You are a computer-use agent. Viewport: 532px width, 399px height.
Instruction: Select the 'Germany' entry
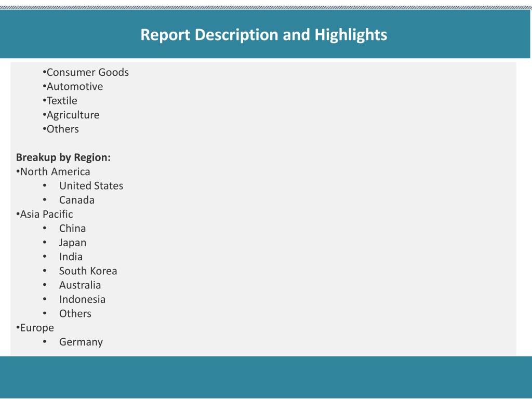click(81, 342)
